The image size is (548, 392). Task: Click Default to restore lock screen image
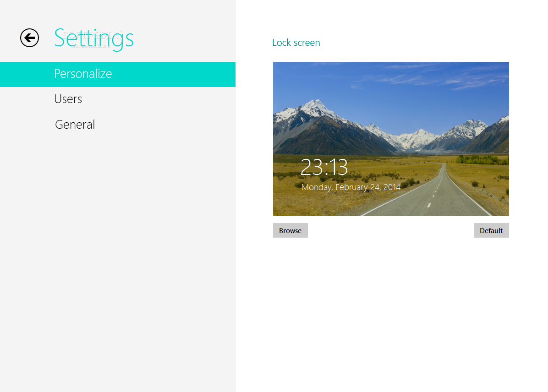tap(491, 230)
